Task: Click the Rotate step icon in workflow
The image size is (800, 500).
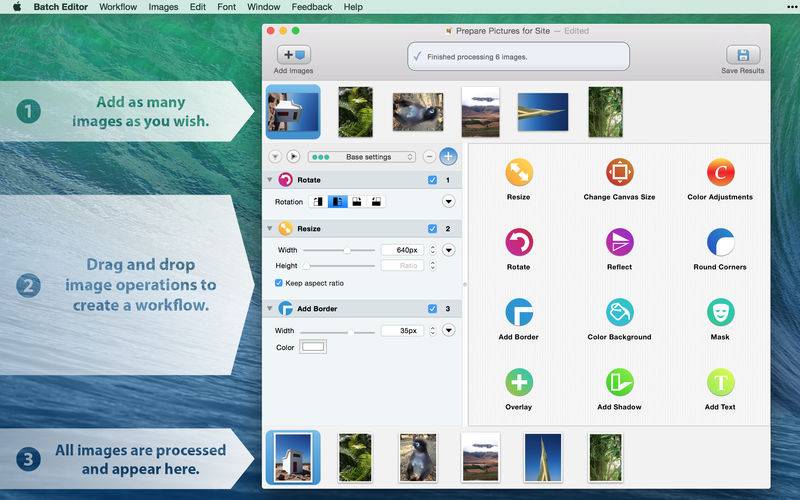Action: tap(285, 180)
